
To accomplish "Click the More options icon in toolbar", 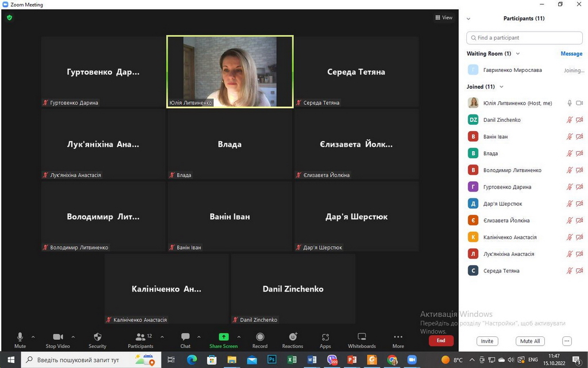I will (398, 338).
